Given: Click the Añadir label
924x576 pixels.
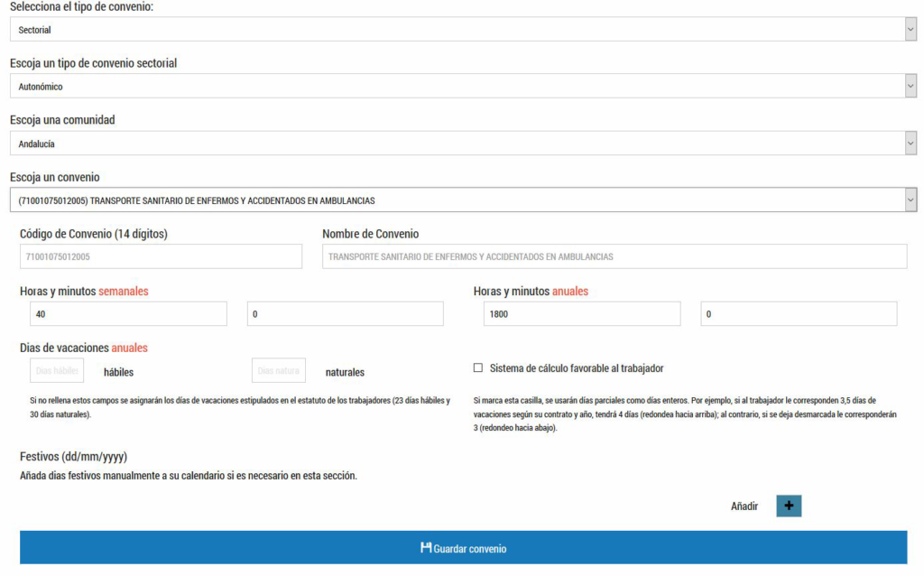Looking at the screenshot, I should [744, 506].
